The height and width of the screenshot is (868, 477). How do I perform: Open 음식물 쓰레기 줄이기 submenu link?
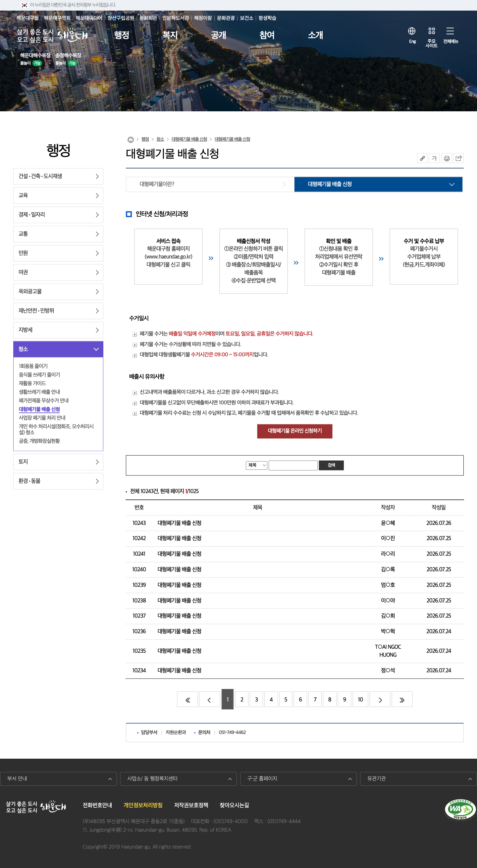click(x=39, y=375)
